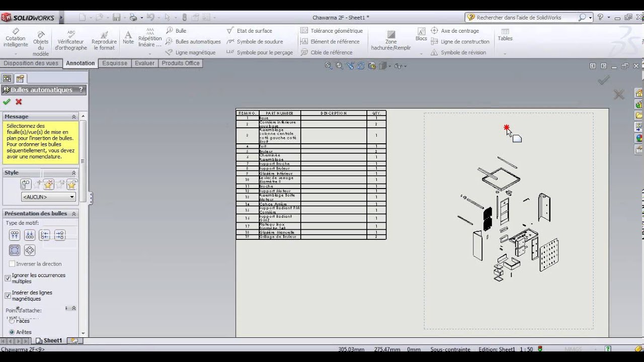Screen dimensions: 644x362
Task: Click the Print icon in the title toolbar
Action: [x=133, y=18]
